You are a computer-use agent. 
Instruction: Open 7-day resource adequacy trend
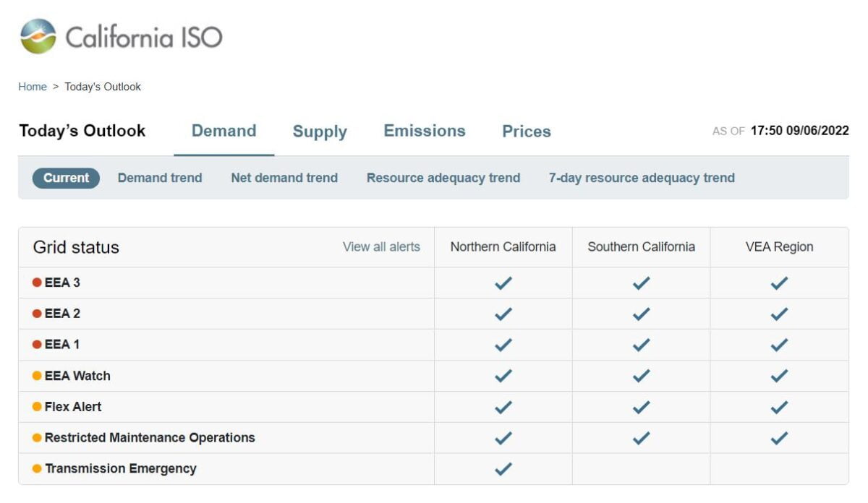642,178
